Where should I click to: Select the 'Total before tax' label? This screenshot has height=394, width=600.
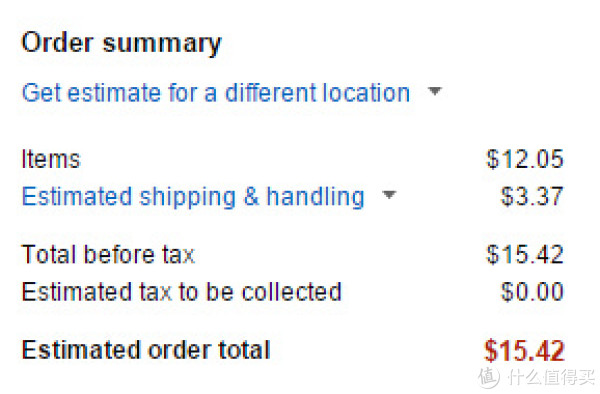coord(108,254)
